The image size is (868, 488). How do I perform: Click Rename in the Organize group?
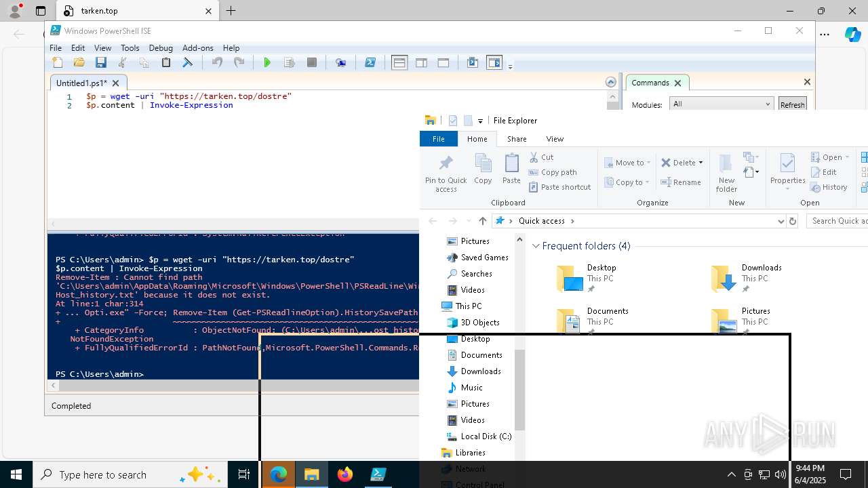pos(681,182)
